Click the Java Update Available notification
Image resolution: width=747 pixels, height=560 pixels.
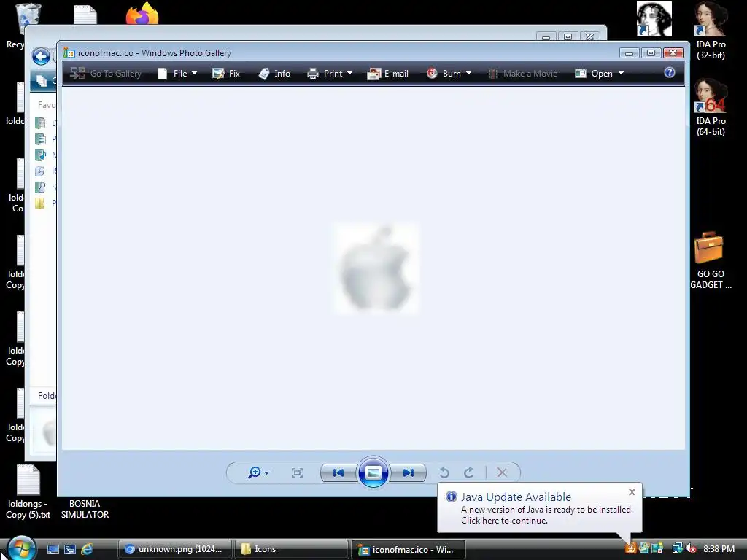[539, 508]
